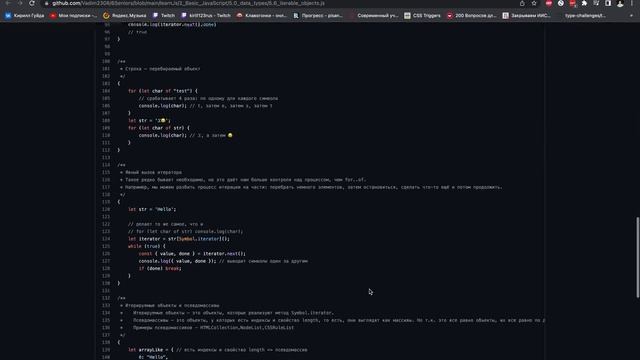Click the 'if (done) break;' code line
Image resolution: width=640 pixels, height=360 pixels.
pyautogui.click(x=160, y=268)
